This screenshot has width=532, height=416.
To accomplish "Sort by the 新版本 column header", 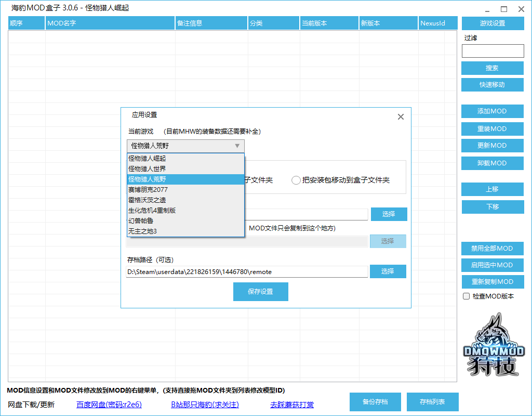I will [x=389, y=23].
